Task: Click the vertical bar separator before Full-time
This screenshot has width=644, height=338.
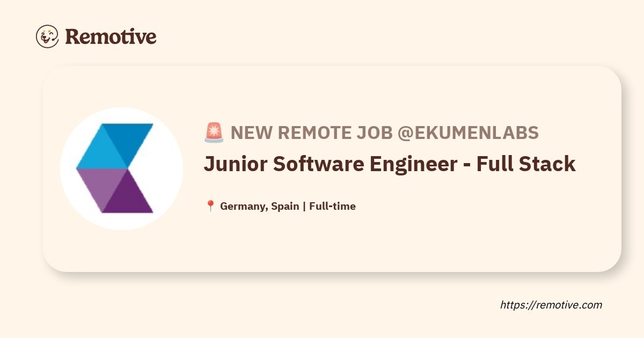Action: click(x=304, y=207)
